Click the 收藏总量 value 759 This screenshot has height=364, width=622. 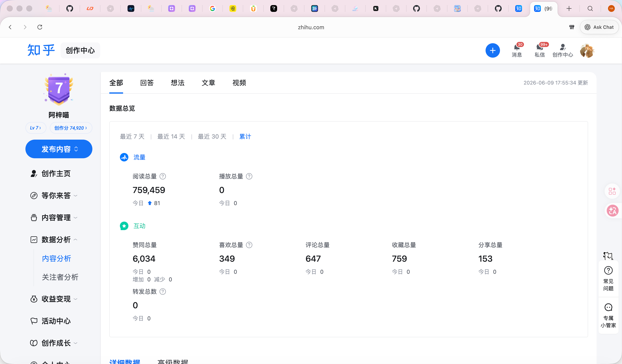point(399,258)
